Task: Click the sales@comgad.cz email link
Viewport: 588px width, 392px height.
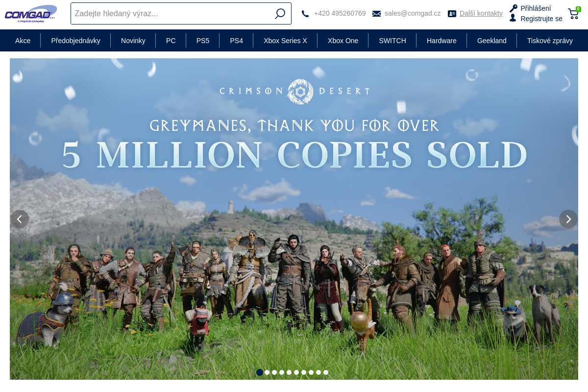Action: [412, 13]
